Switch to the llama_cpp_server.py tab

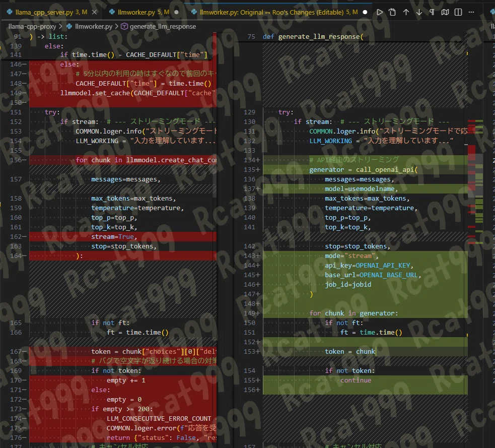click(51, 12)
